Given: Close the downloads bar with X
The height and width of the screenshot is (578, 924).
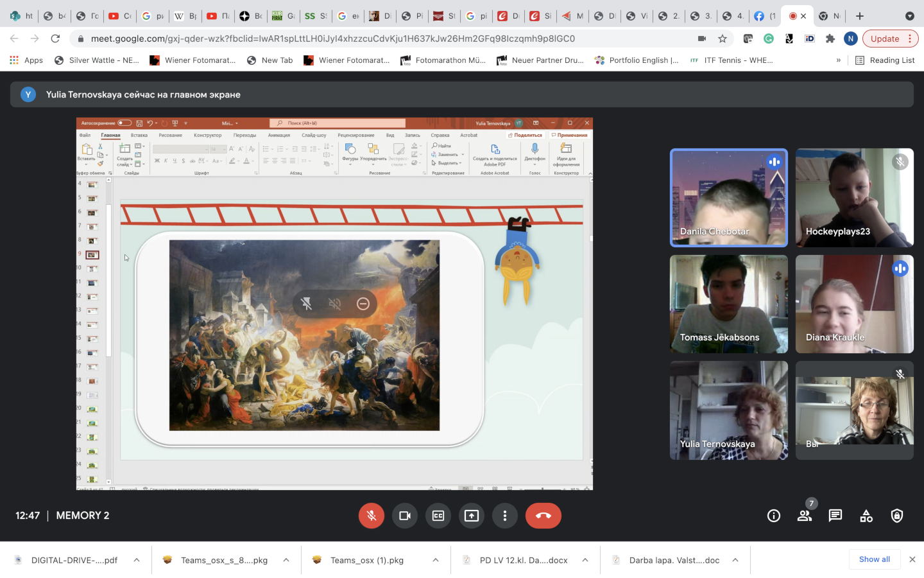Looking at the screenshot, I should point(912,559).
